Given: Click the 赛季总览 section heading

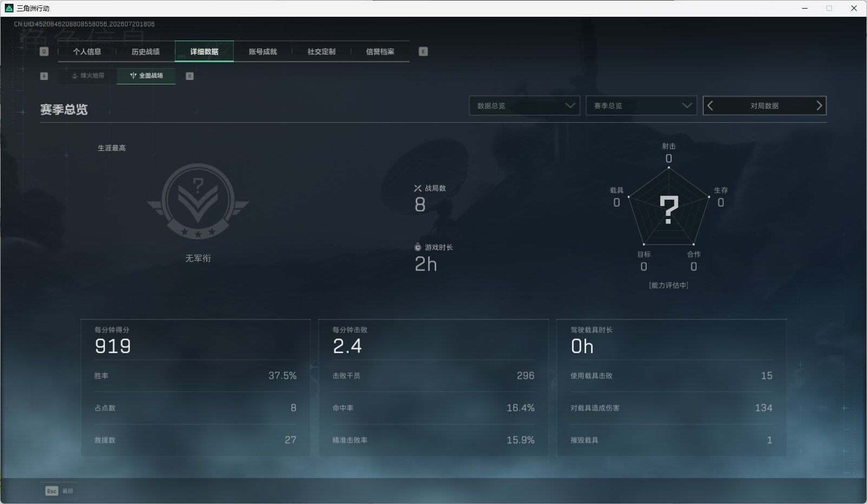Looking at the screenshot, I should point(64,109).
